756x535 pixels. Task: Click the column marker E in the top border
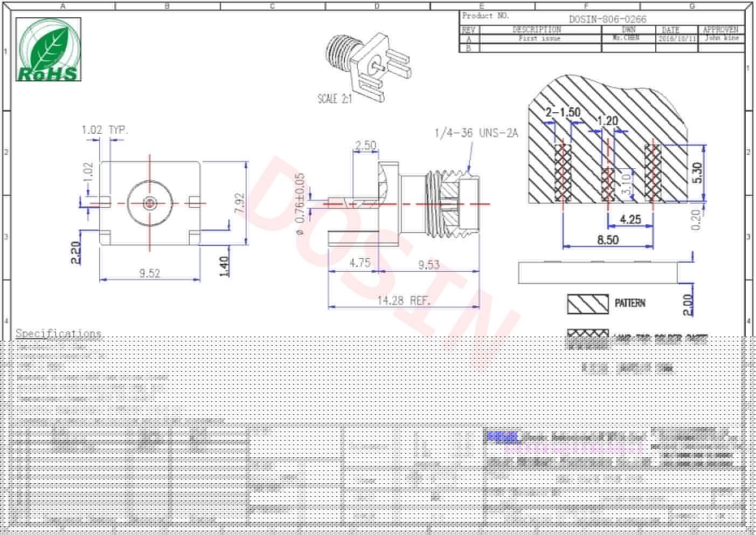(482, 6)
